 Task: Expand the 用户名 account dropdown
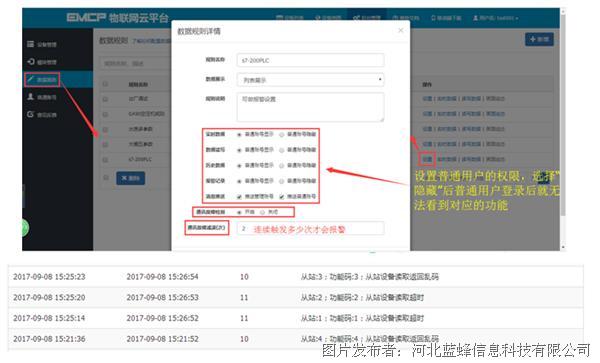pos(496,18)
